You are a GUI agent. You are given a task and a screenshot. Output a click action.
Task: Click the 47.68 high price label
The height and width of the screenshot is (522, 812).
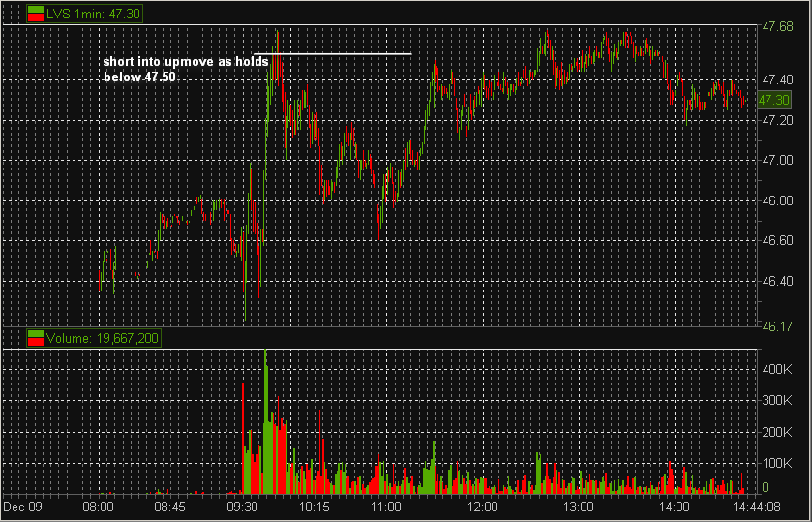[x=777, y=26]
